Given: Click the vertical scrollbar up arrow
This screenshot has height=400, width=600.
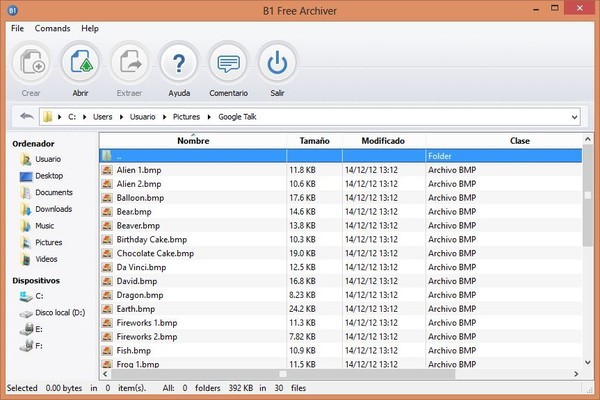Looking at the screenshot, I should click(x=588, y=139).
